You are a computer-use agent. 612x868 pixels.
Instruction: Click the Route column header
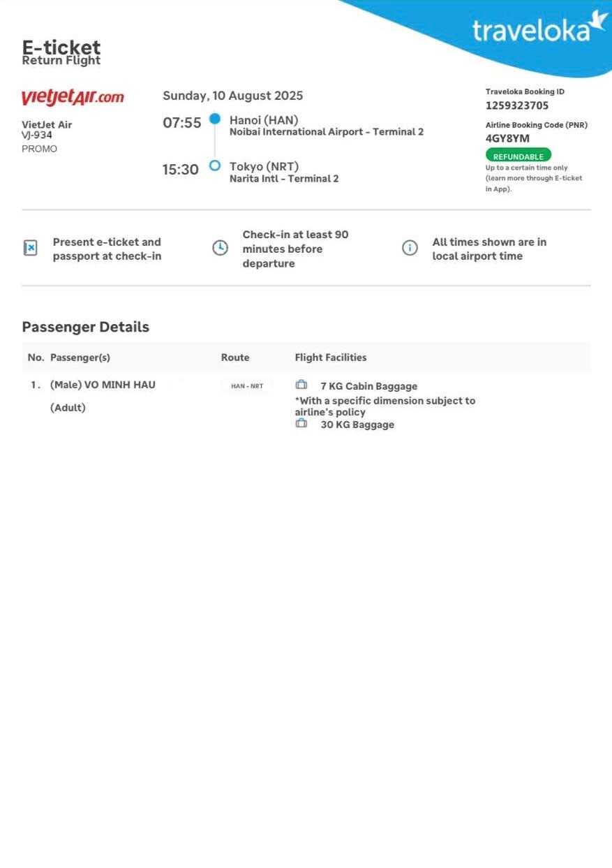tap(235, 358)
